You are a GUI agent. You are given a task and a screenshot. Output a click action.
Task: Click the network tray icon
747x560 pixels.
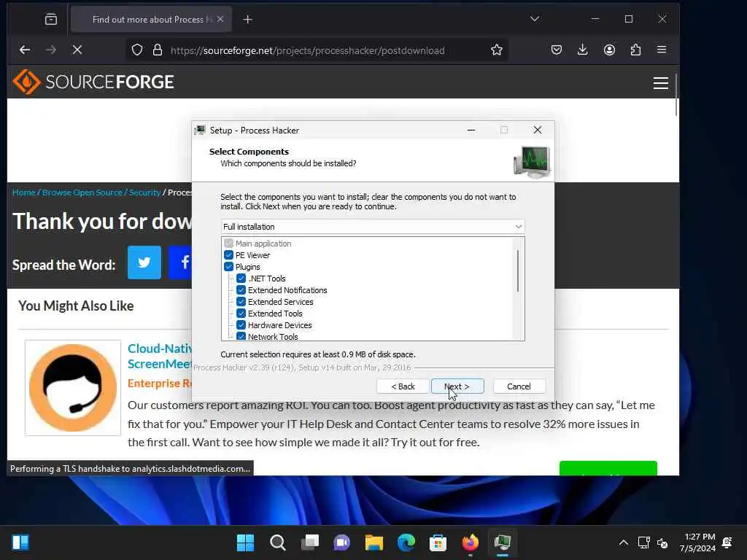[643, 542]
